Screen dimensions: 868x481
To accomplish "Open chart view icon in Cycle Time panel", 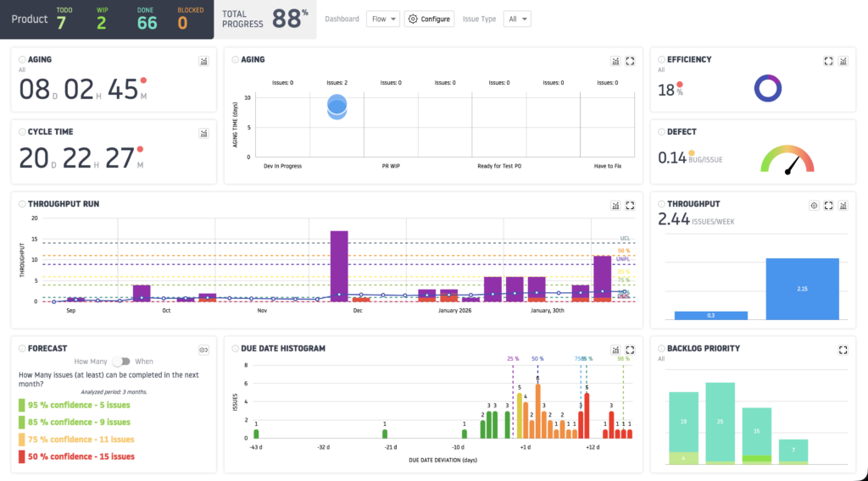I will (203, 133).
